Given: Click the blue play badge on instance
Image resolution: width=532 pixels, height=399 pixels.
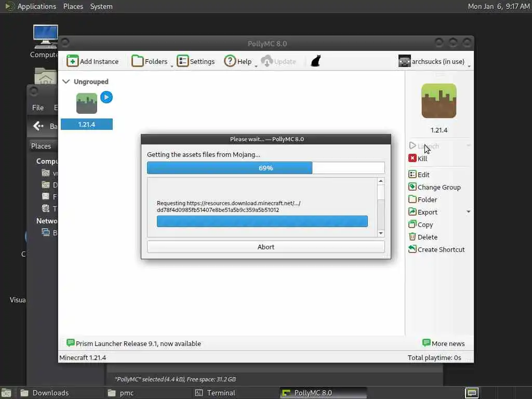Looking at the screenshot, I should pos(107,97).
